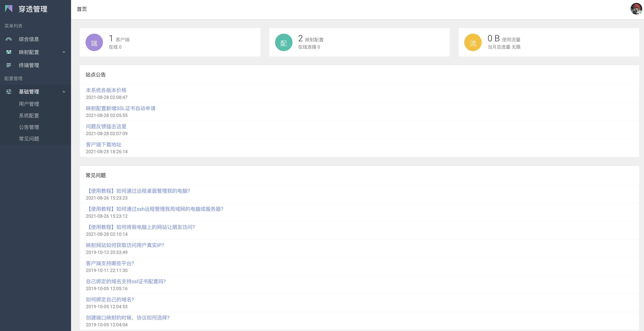Open announcement 映射配置新增SSL证书自动申请
Viewport: 644px width, 331px height.
tap(121, 108)
